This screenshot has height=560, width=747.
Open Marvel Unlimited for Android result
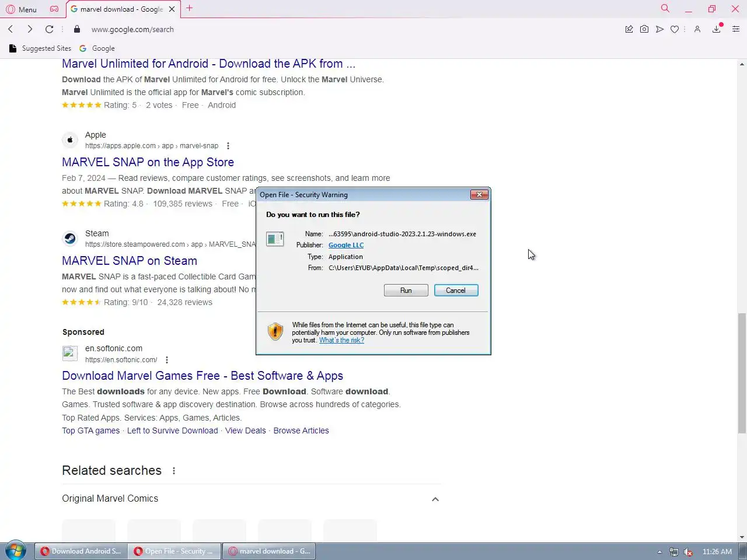208,64
